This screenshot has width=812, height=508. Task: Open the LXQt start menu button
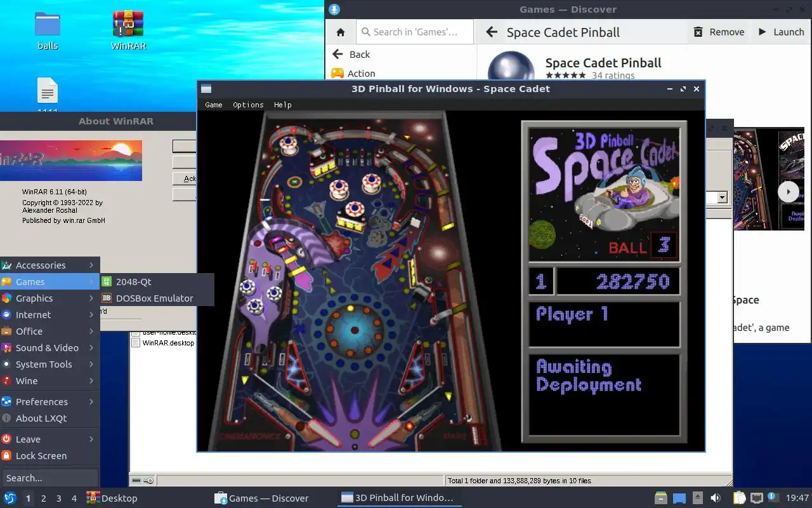click(x=10, y=498)
